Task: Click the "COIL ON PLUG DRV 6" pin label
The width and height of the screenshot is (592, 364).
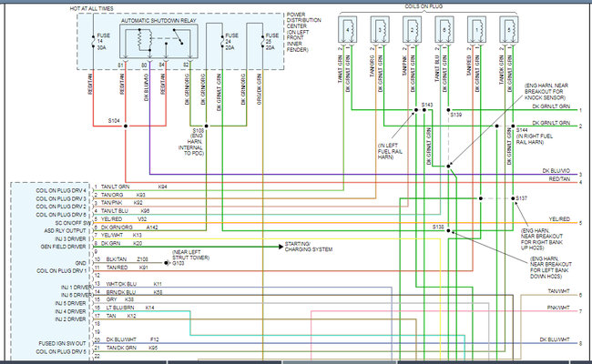Action: (x=61, y=215)
